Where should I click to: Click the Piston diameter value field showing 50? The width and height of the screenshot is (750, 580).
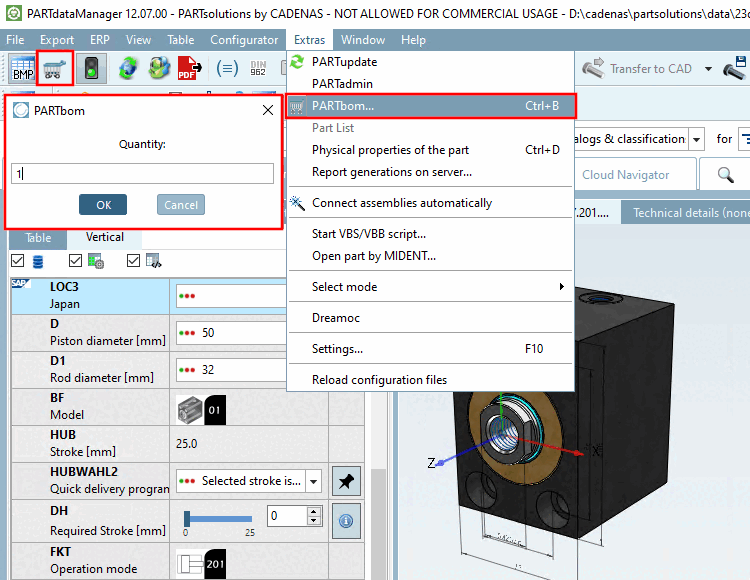(x=232, y=333)
